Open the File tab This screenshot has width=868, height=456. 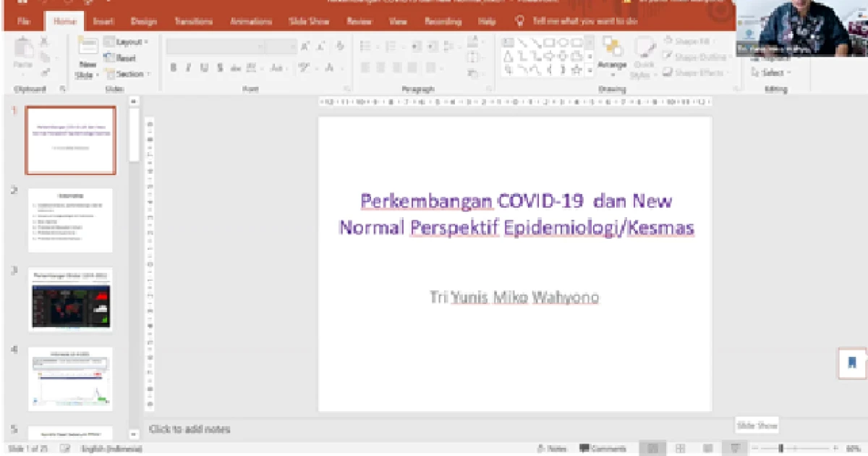pos(24,22)
